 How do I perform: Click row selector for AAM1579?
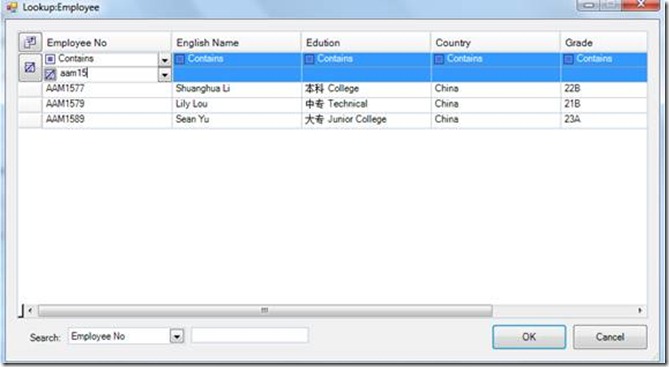(30, 105)
